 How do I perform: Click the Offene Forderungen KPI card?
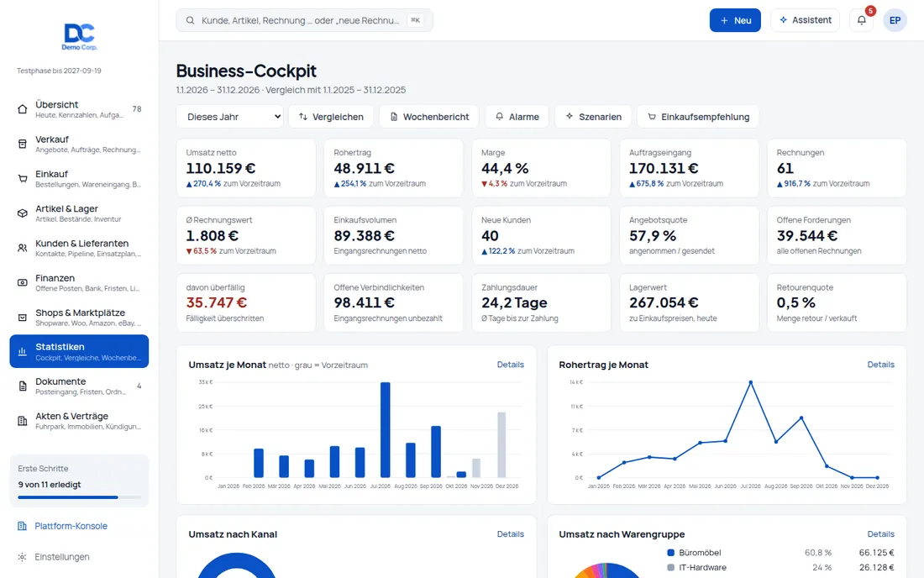[837, 235]
